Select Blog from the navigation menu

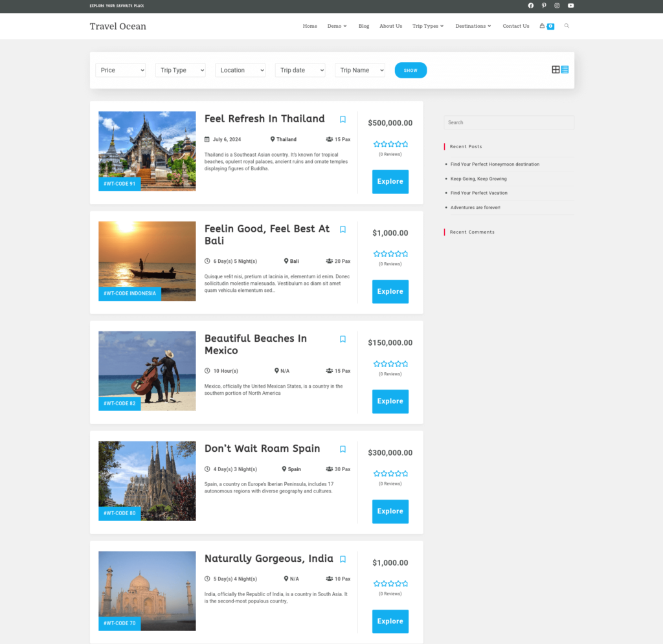pyautogui.click(x=363, y=26)
